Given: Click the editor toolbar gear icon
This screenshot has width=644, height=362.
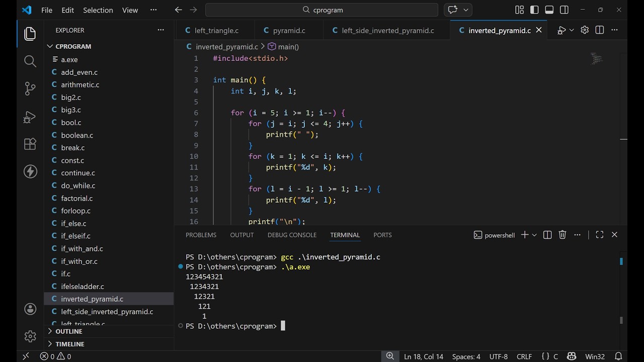Looking at the screenshot, I should coord(585,30).
